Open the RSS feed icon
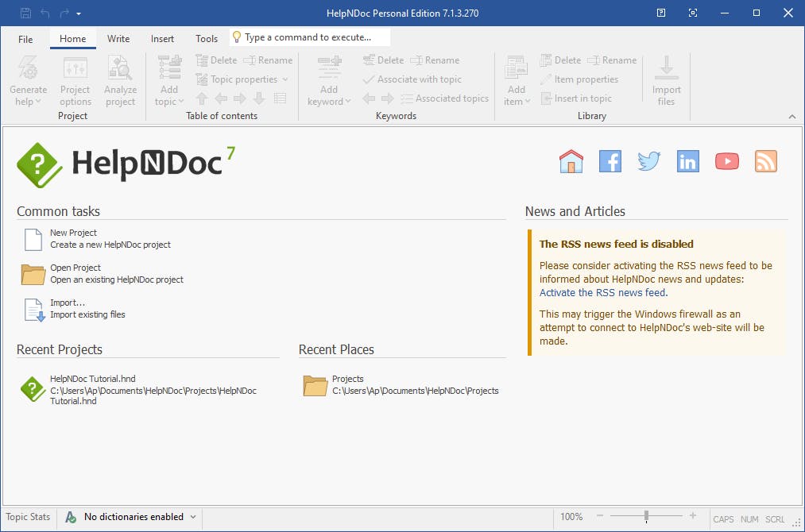Viewport: 805px width, 532px height. tap(766, 161)
